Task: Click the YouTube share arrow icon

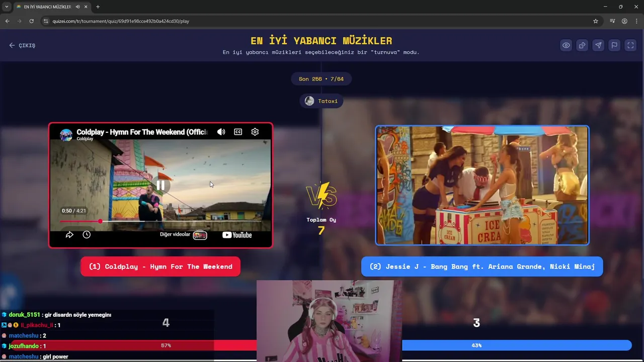Action: click(x=69, y=235)
